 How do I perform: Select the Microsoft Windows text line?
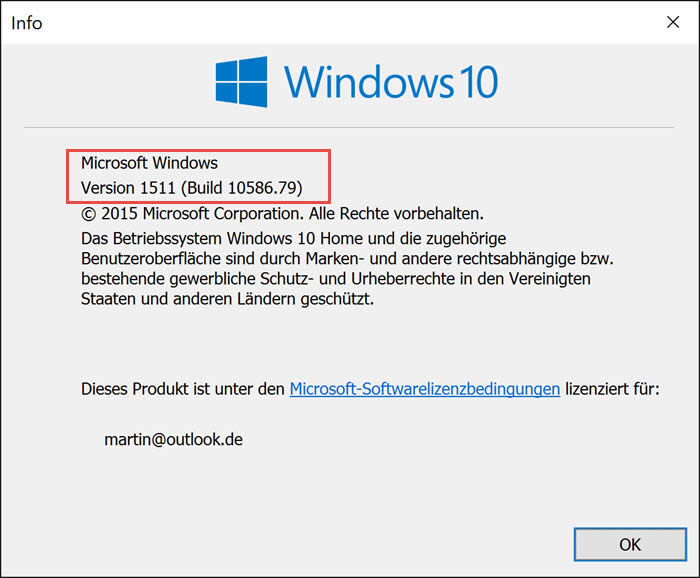click(149, 162)
